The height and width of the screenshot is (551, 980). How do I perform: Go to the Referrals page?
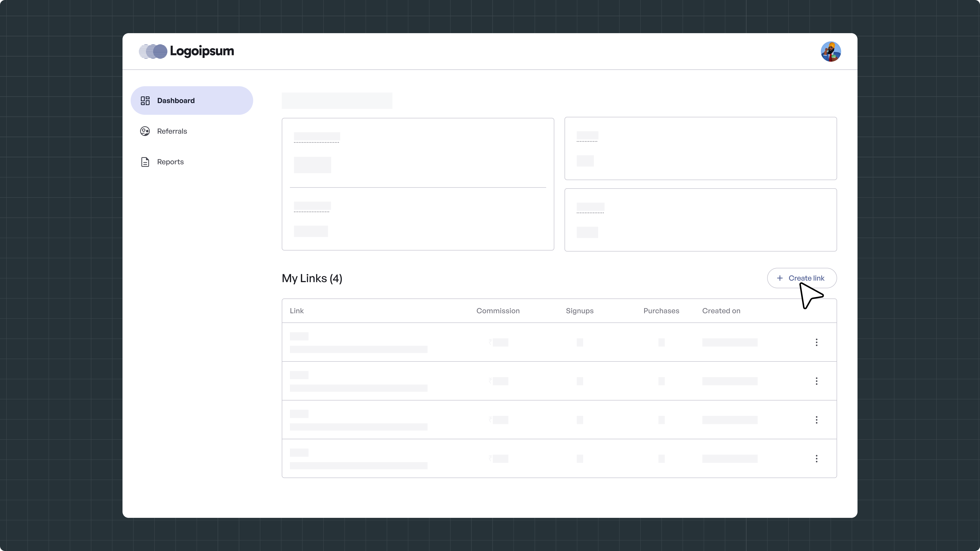pyautogui.click(x=172, y=131)
